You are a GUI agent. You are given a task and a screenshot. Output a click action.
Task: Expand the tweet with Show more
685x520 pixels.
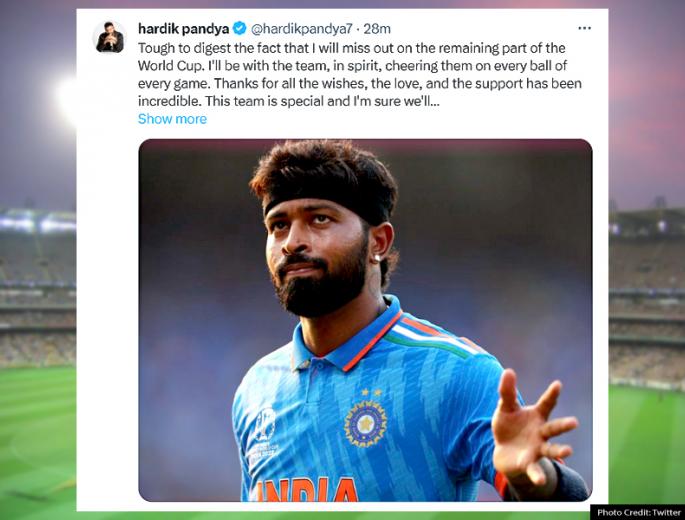(172, 119)
